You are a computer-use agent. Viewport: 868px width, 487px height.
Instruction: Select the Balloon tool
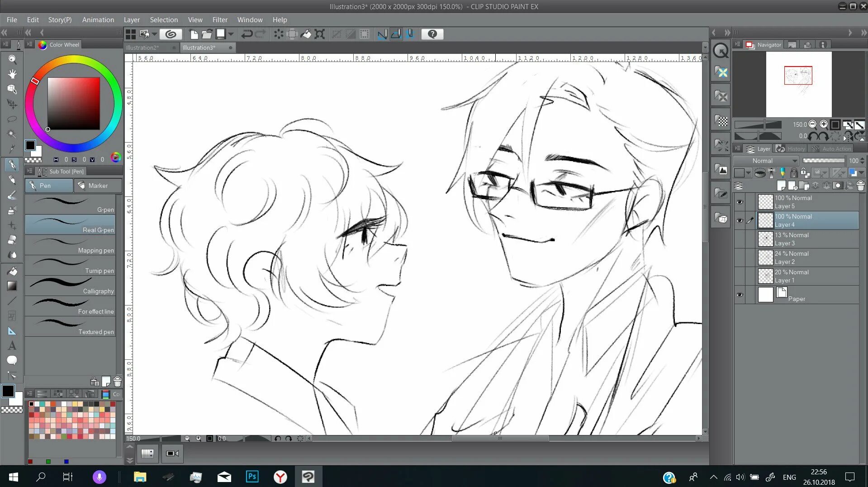pyautogui.click(x=12, y=361)
